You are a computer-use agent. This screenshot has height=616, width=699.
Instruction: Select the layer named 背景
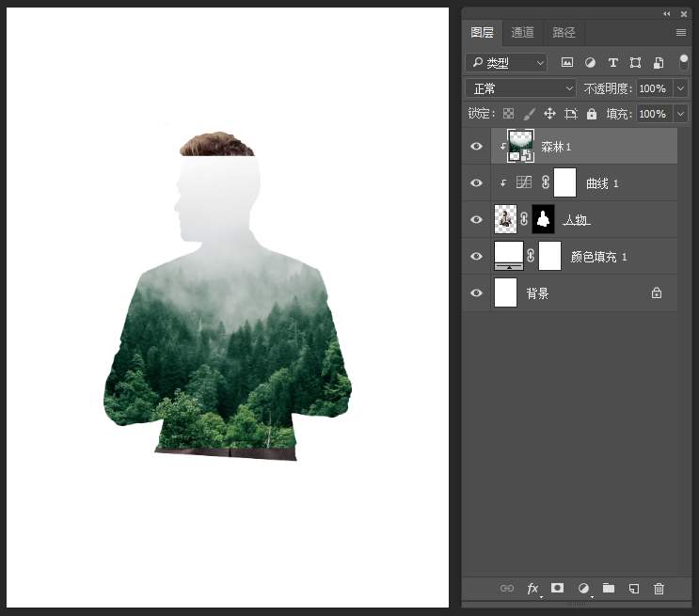[x=584, y=292]
